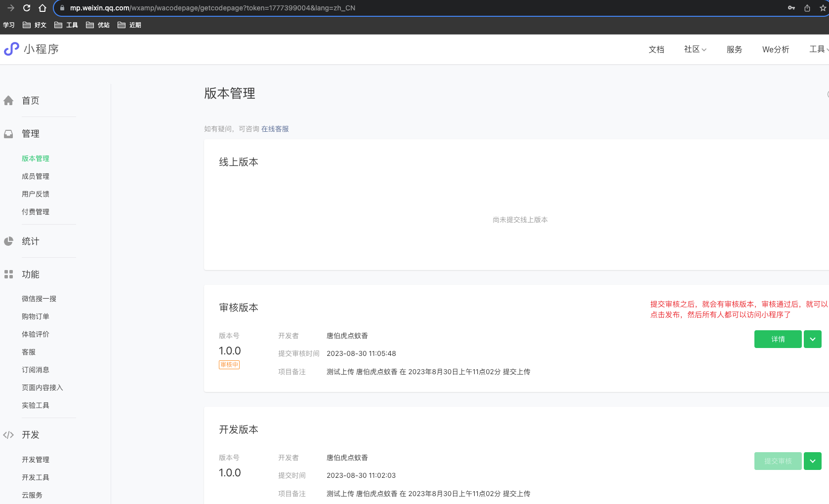This screenshot has height=504, width=829.
Task: Open 客服 in the sidebar
Action: coord(29,352)
